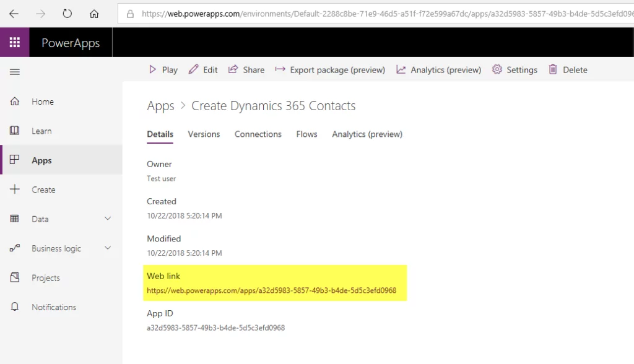Click the Edit pencil icon

click(x=193, y=69)
